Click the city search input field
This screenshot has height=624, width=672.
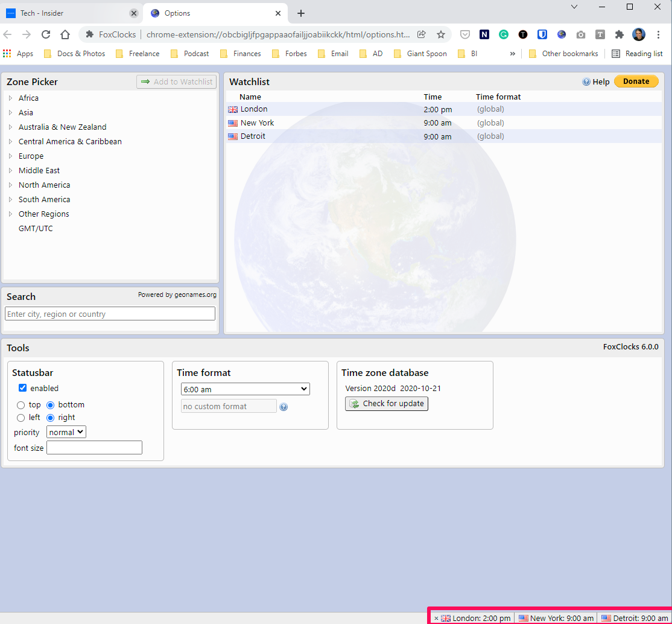coord(110,313)
